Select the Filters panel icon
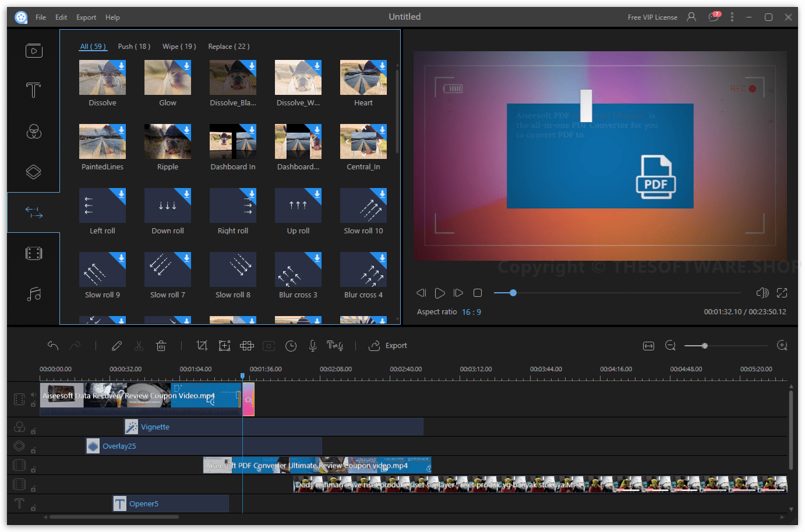 [34, 132]
